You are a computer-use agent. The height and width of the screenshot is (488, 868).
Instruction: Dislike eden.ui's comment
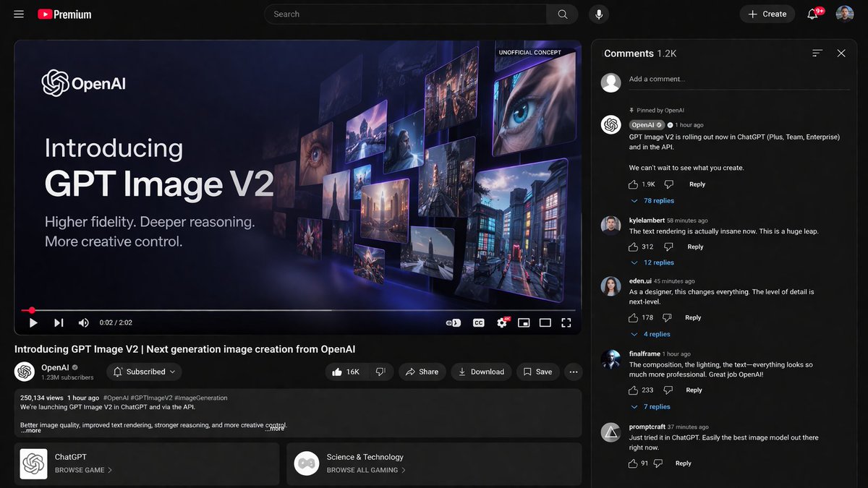(x=667, y=317)
